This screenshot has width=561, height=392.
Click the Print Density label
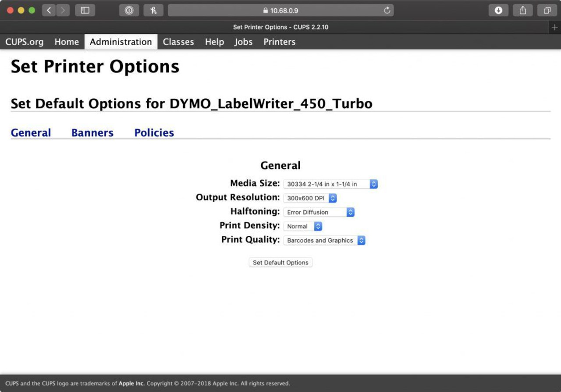click(249, 225)
